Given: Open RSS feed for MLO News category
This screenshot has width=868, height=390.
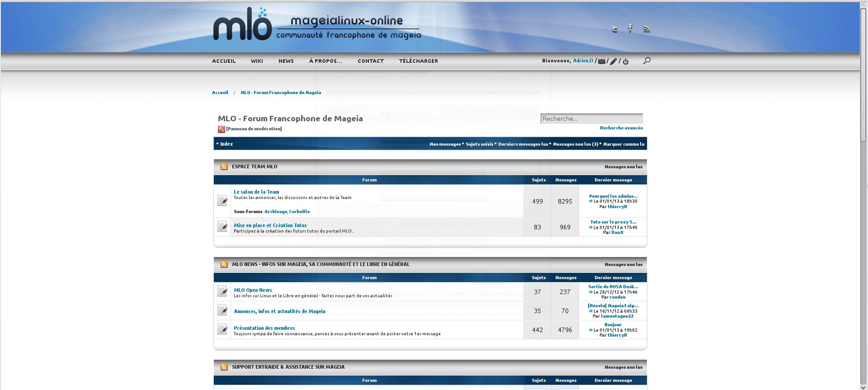Looking at the screenshot, I should [224, 265].
